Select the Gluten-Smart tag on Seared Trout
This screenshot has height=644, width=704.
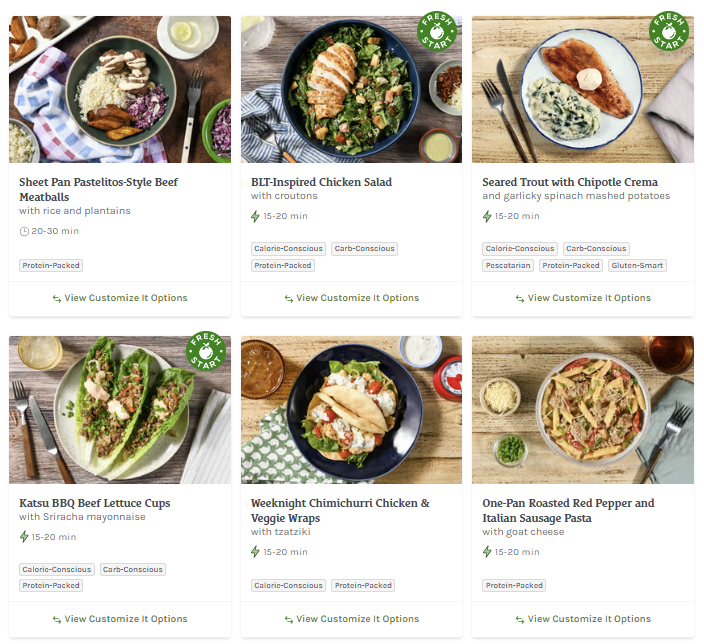coord(637,266)
